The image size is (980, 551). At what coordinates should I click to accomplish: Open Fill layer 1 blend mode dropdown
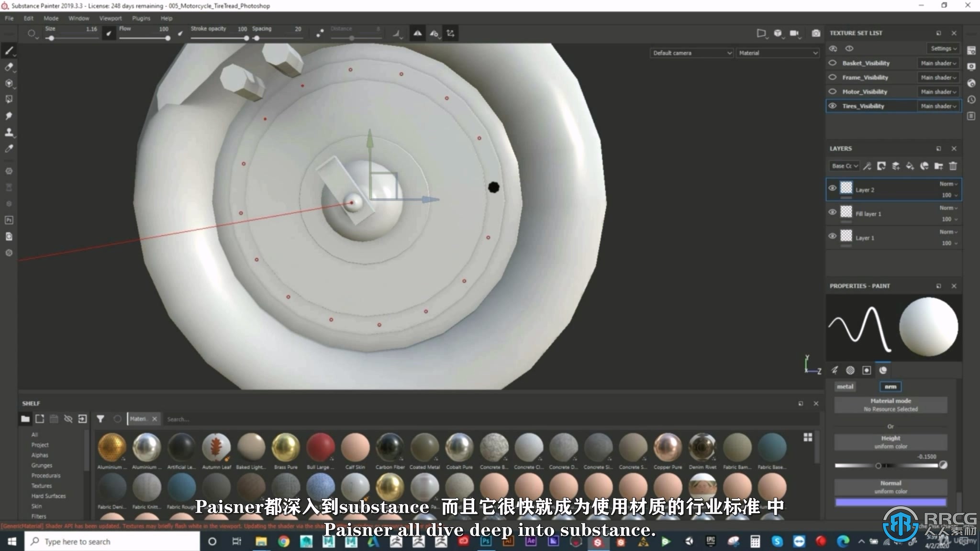[948, 208]
